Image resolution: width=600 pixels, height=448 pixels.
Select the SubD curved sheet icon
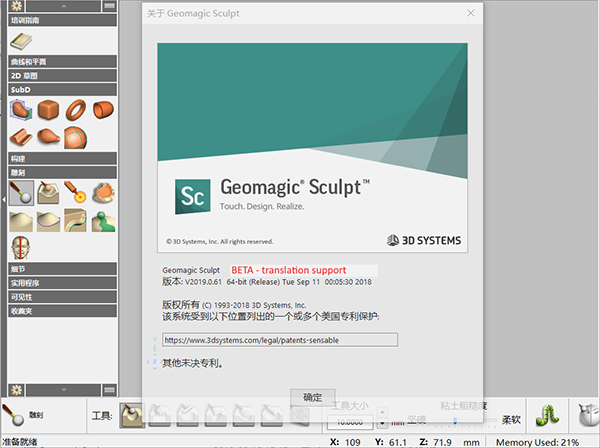coord(21,137)
